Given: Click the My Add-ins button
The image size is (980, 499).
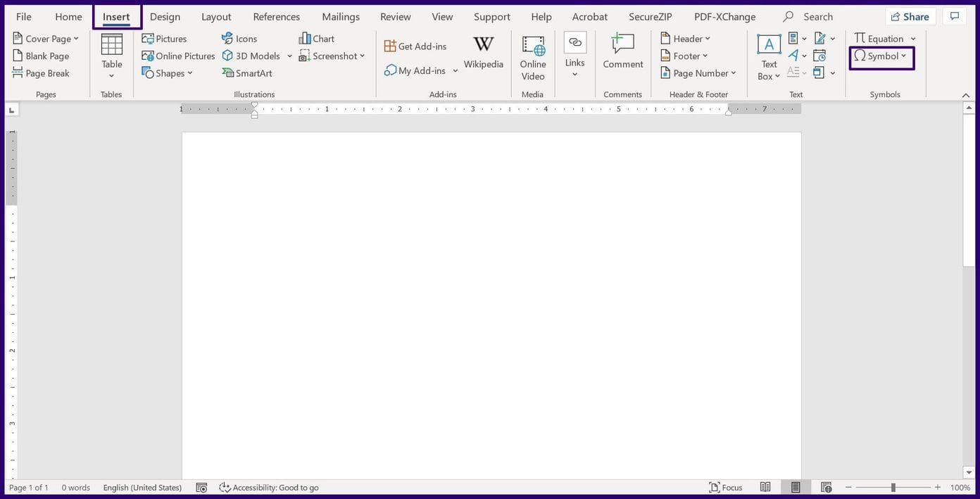Looking at the screenshot, I should pos(415,70).
